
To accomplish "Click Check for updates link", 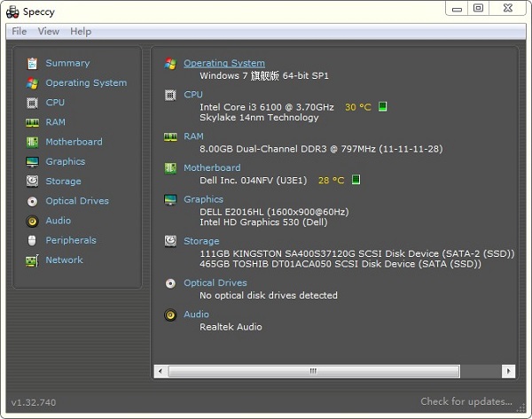I will (466, 401).
